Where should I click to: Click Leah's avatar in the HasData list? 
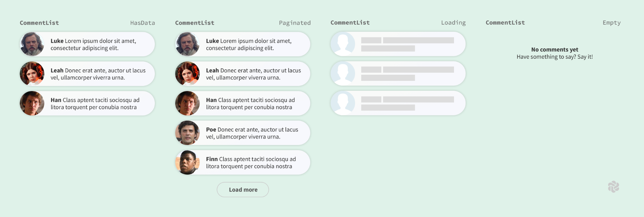click(x=32, y=74)
